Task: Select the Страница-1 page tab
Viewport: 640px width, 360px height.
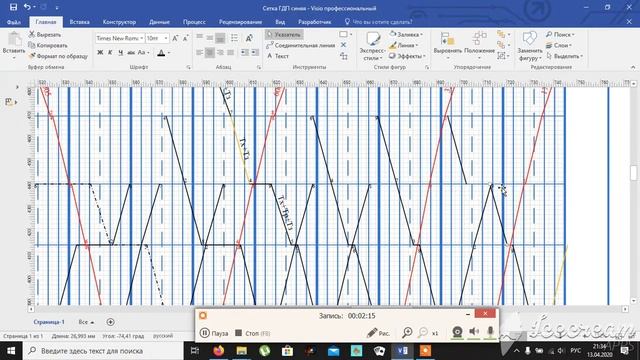Action: click(x=49, y=322)
